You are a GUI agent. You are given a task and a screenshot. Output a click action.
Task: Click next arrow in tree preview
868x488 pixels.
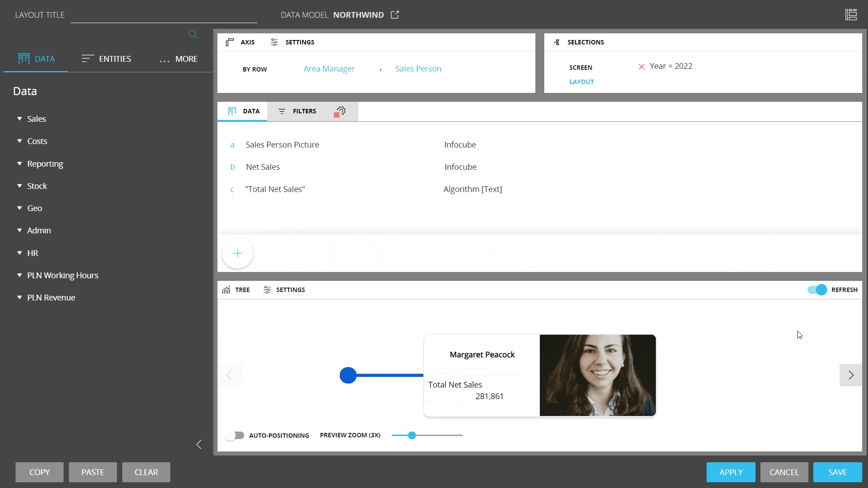click(x=850, y=375)
